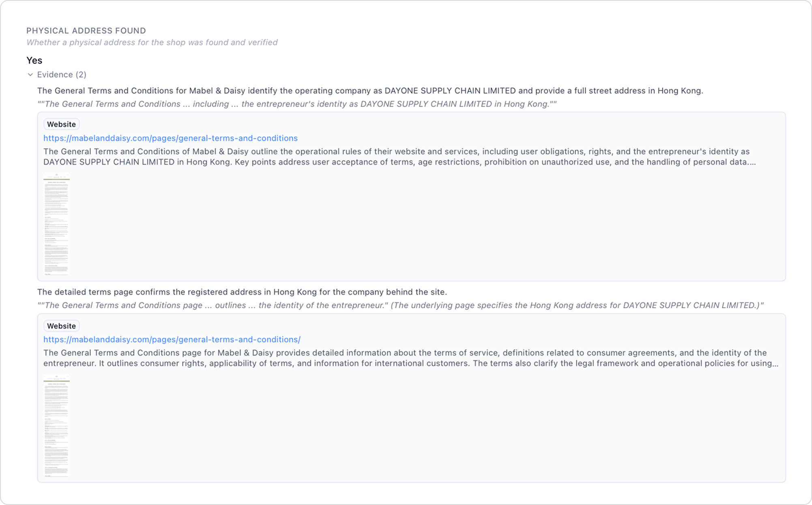This screenshot has height=505, width=812.
Task: Click "The detailed terms page confirms" summary
Action: point(242,292)
